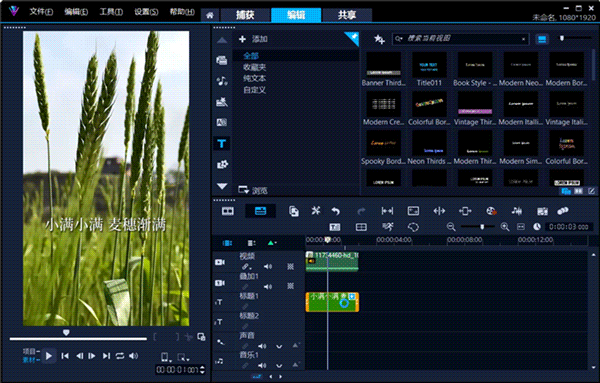Click the 浏览 browse button

coord(253,190)
